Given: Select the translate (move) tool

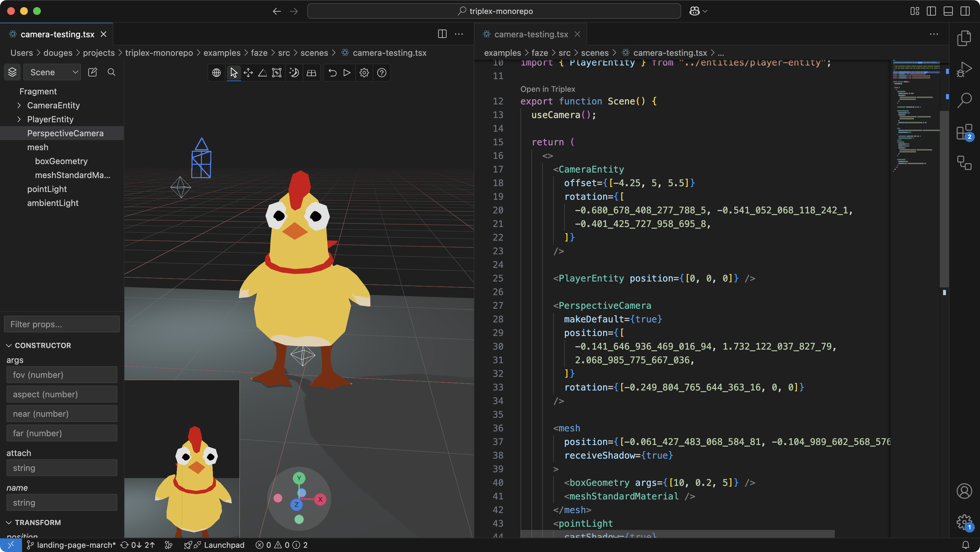Looking at the screenshot, I should tap(248, 72).
